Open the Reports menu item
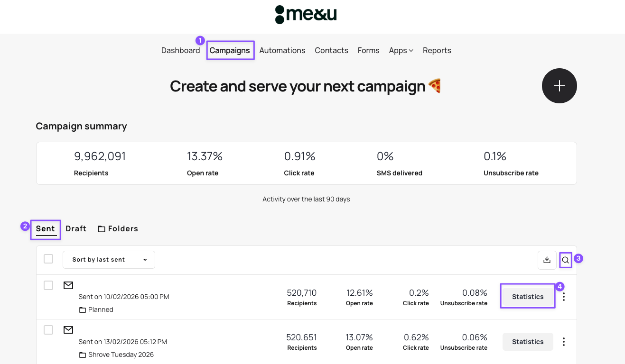 tap(437, 51)
